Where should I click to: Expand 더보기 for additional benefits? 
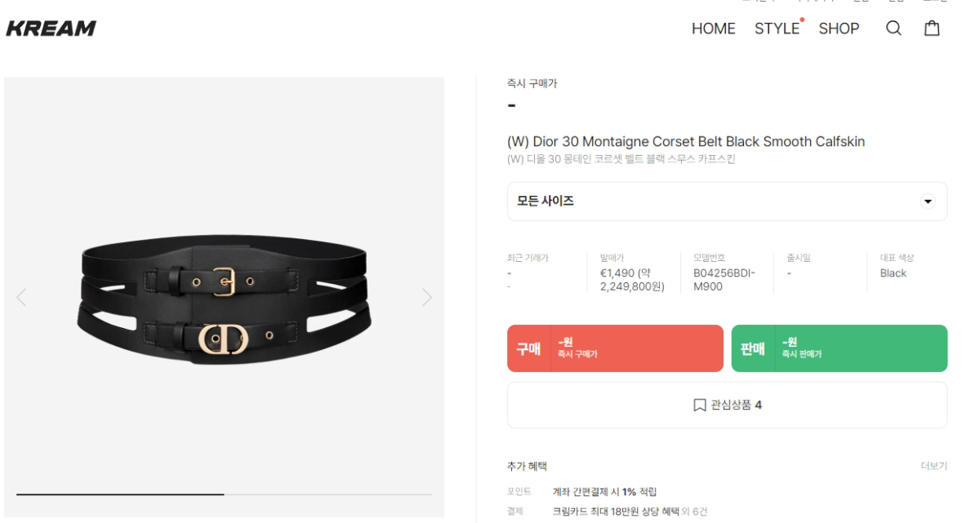pos(933,466)
